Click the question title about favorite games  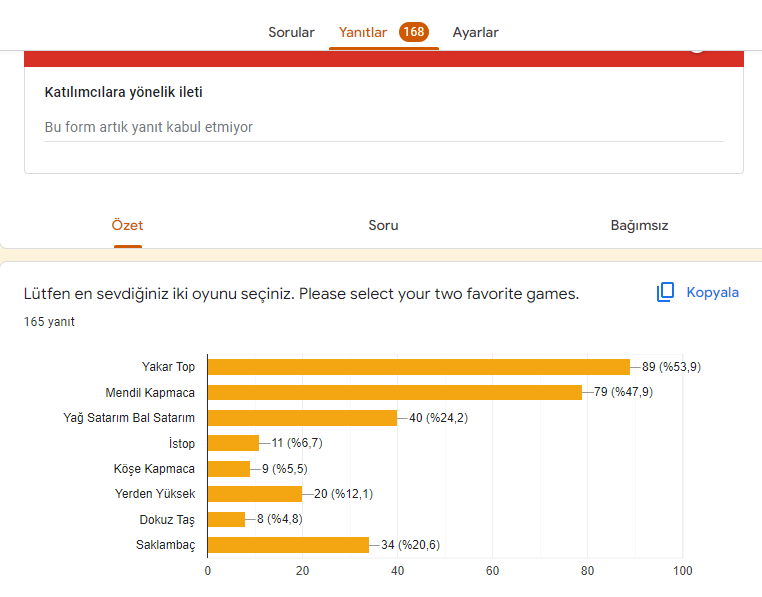click(301, 294)
